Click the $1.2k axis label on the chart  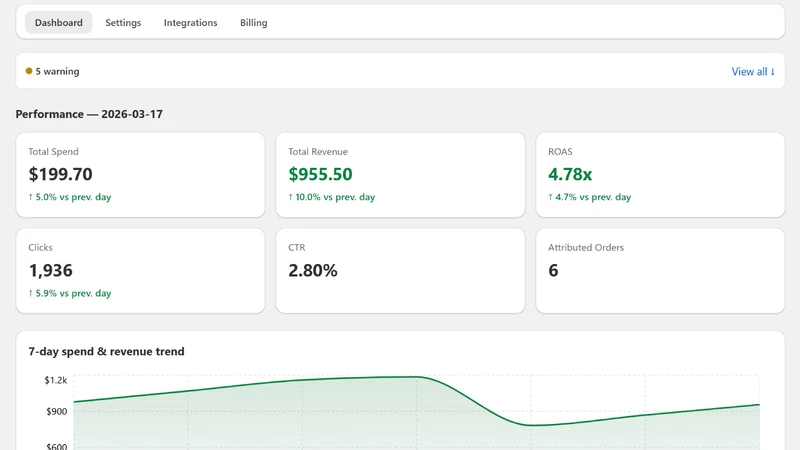click(x=56, y=380)
